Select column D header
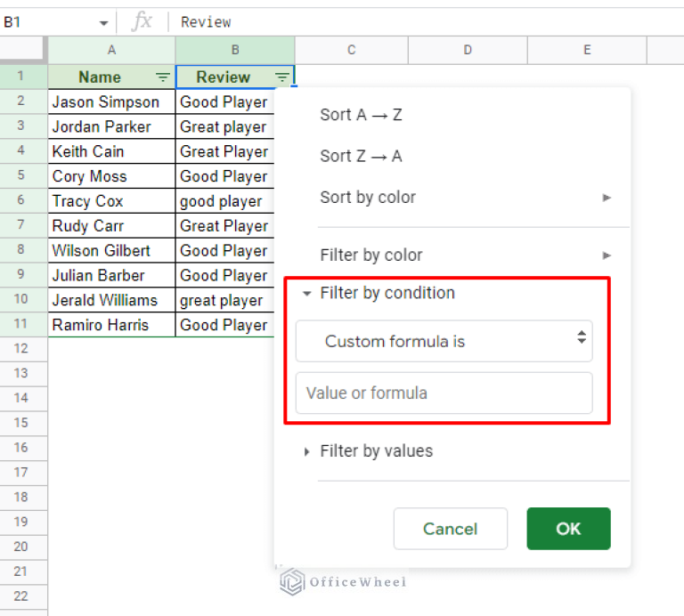 (468, 50)
